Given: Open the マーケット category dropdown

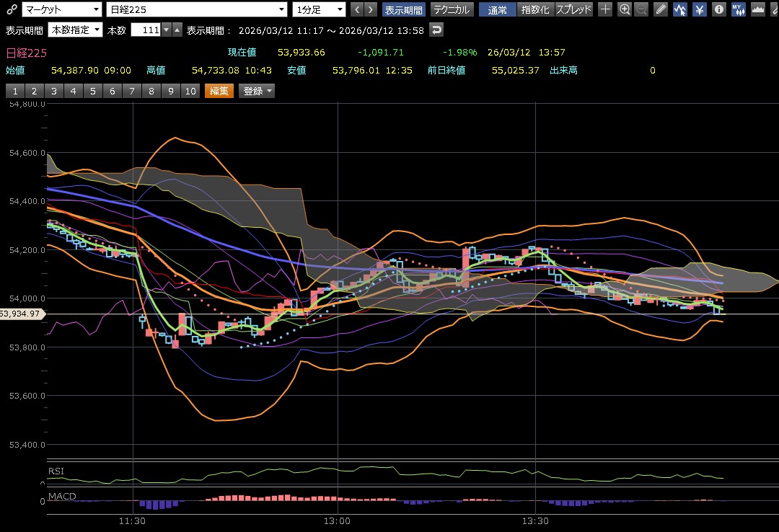Looking at the screenshot, I should (x=61, y=9).
